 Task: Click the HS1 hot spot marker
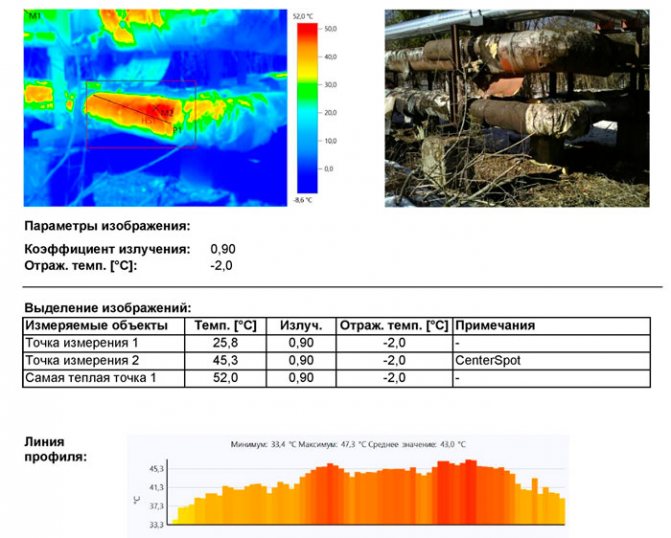(x=145, y=120)
